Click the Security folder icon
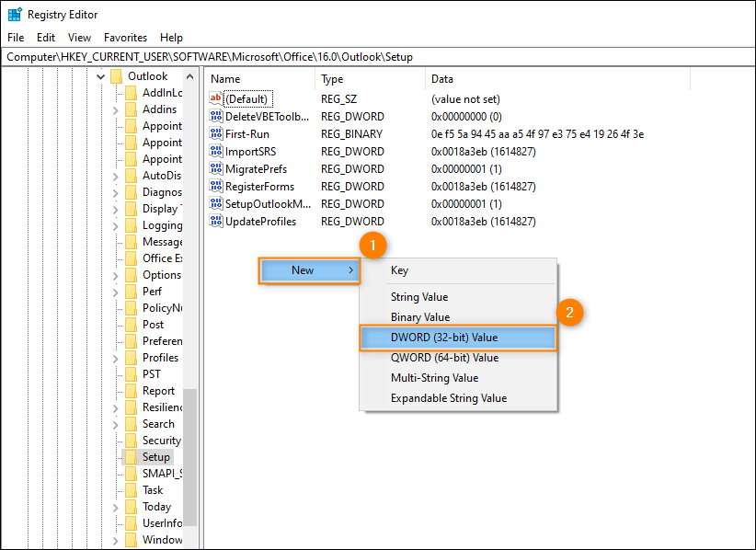The image size is (756, 550). click(x=131, y=441)
